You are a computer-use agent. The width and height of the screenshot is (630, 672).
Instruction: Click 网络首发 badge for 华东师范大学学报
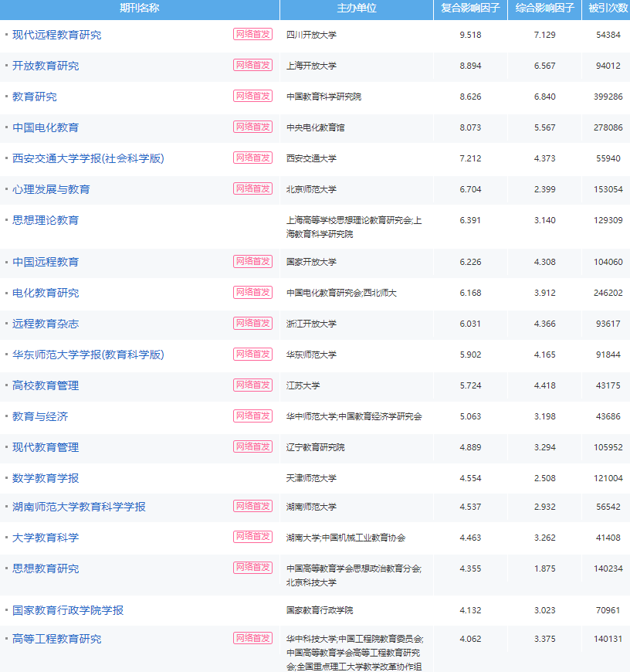[253, 354]
